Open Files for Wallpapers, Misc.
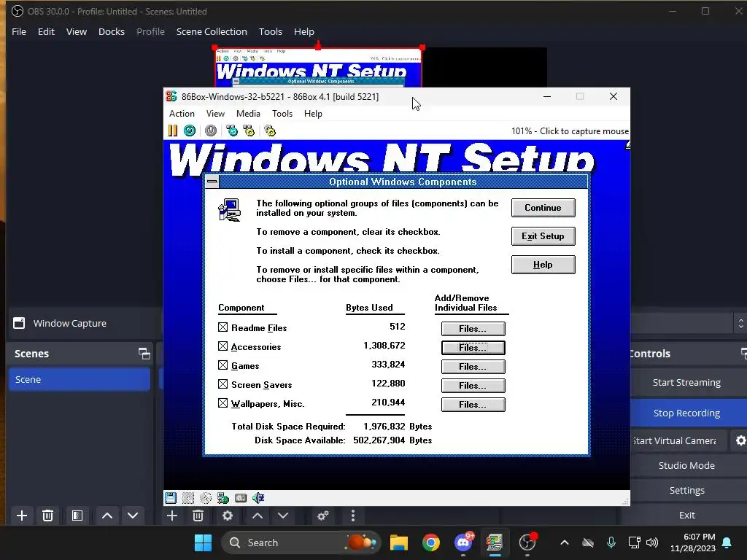This screenshot has width=747, height=560. pos(473,404)
